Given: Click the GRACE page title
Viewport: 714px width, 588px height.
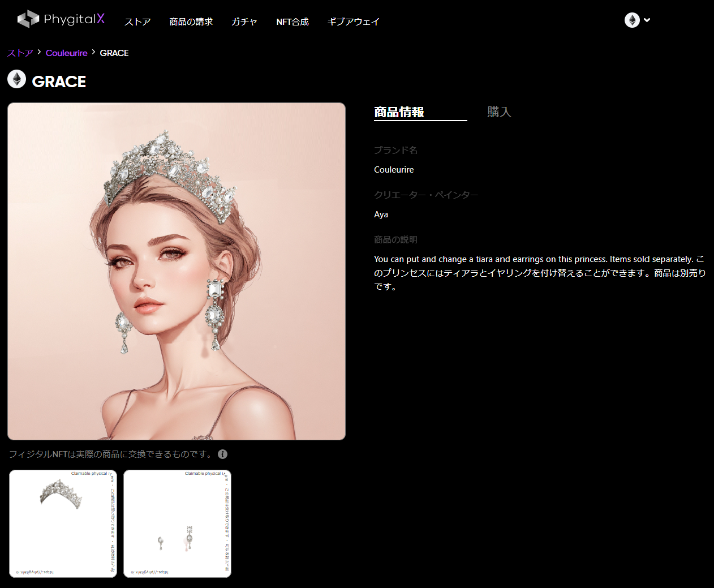Looking at the screenshot, I should point(59,81).
